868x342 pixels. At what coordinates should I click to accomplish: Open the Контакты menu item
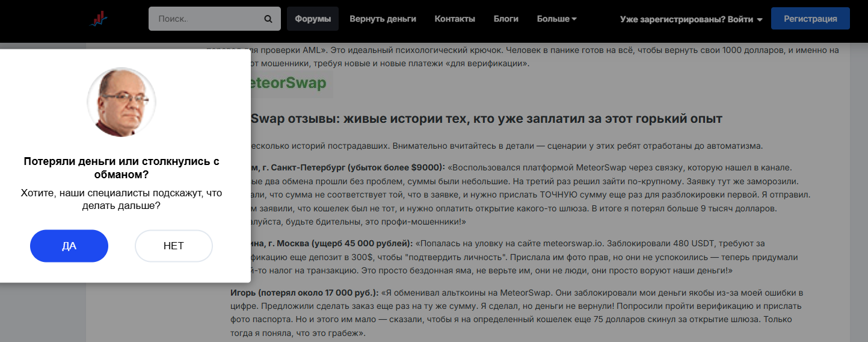click(455, 19)
